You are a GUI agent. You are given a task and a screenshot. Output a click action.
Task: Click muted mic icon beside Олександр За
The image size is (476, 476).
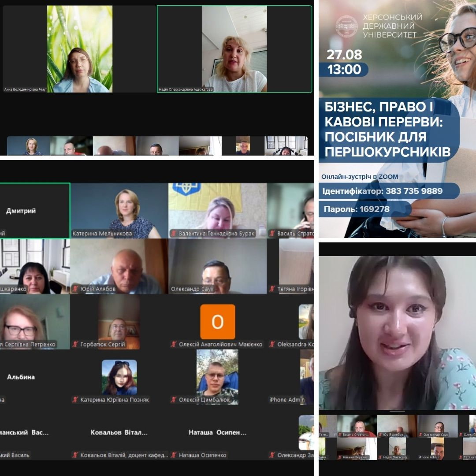(272, 455)
